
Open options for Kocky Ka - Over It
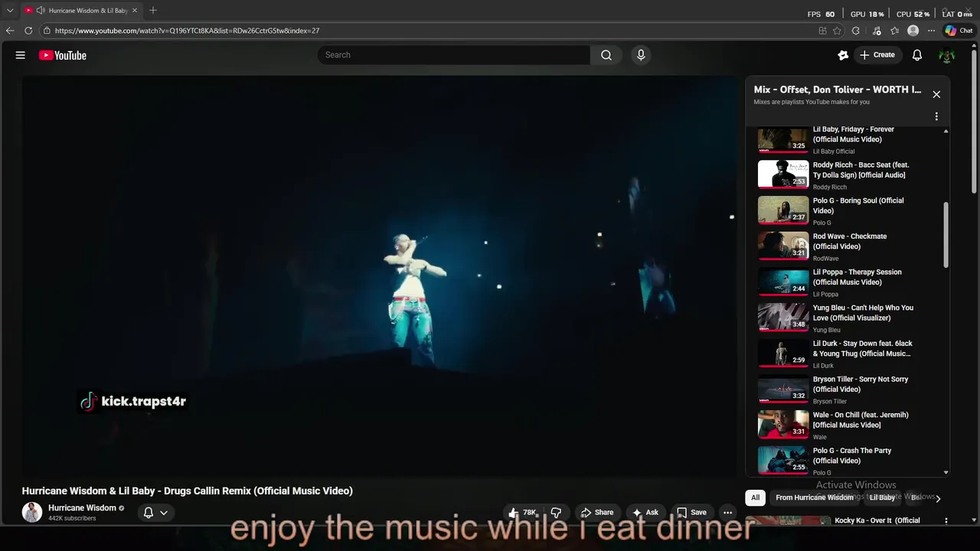pyautogui.click(x=946, y=520)
